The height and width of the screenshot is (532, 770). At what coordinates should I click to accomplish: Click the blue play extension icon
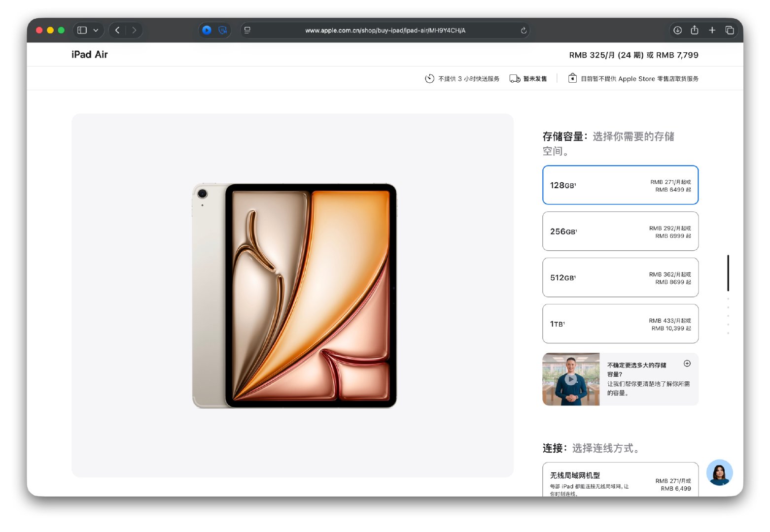tap(207, 30)
